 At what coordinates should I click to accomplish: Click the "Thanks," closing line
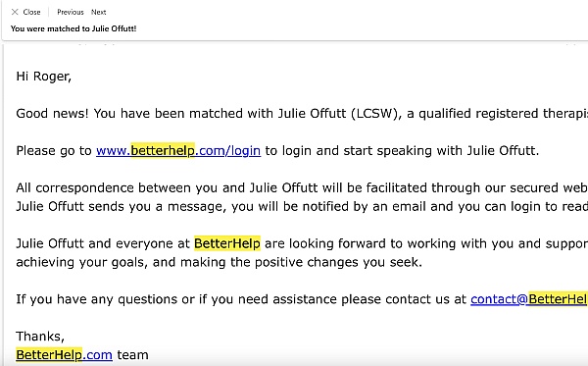[40, 337]
